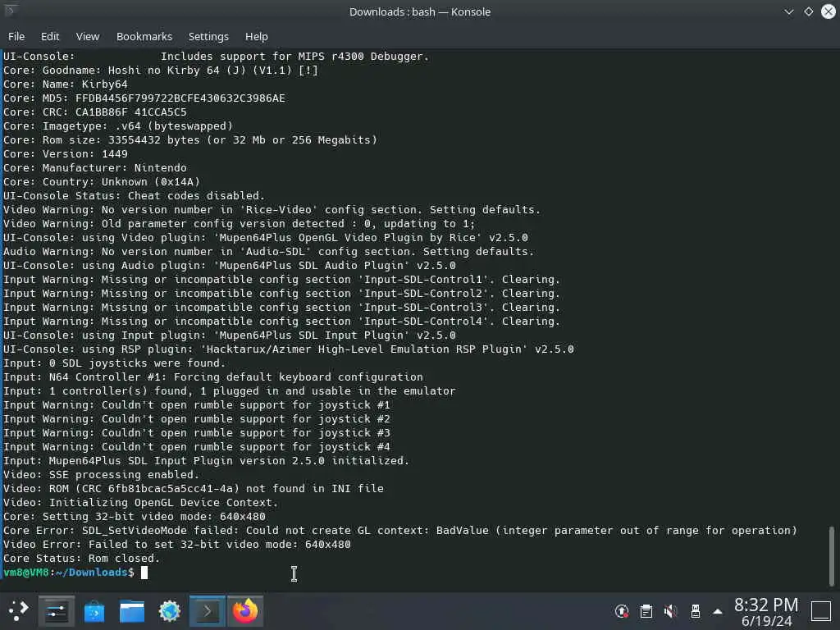Switch to Konsole taskbar entry
The image size is (840, 630).
(x=208, y=610)
